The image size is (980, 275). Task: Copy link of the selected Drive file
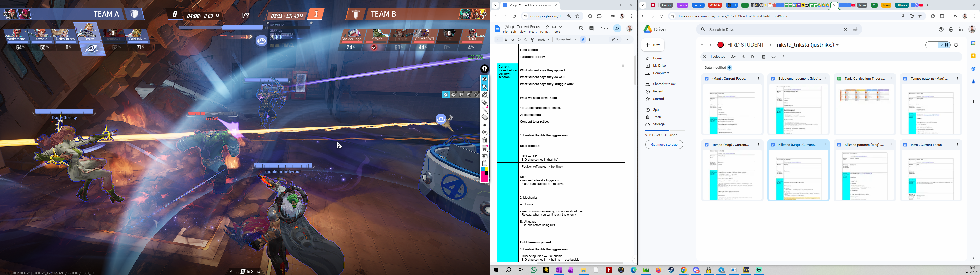pyautogui.click(x=774, y=57)
